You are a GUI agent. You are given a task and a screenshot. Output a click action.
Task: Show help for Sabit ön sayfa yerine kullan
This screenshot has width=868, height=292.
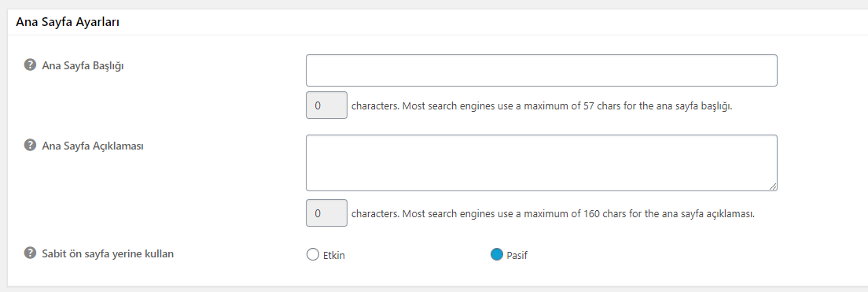click(29, 253)
